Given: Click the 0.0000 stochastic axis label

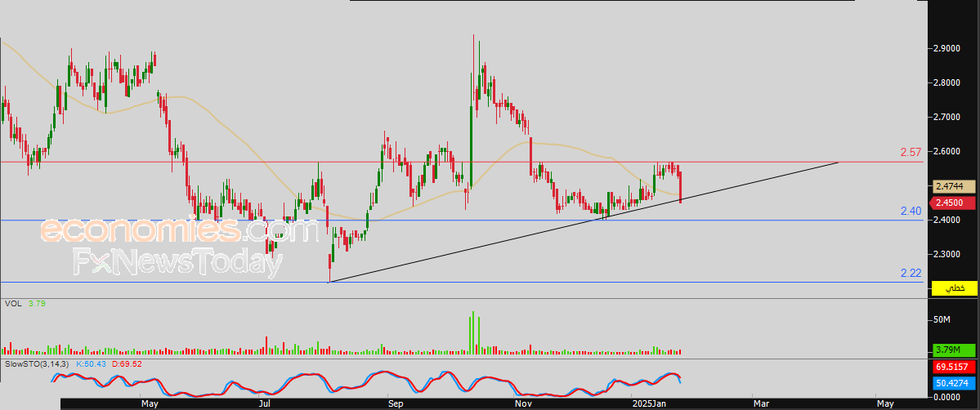Looking at the screenshot, I should [948, 396].
